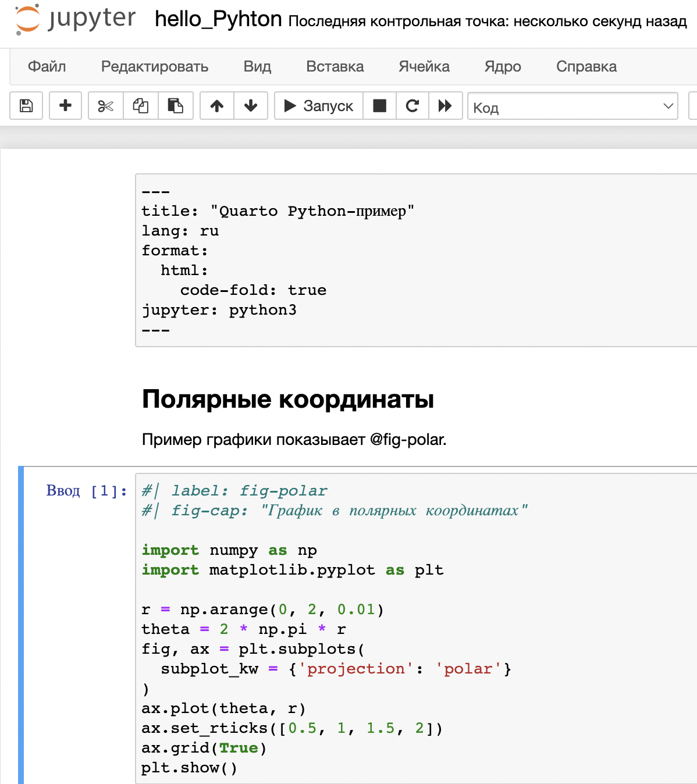Click the Jupyter logo

[76, 19]
